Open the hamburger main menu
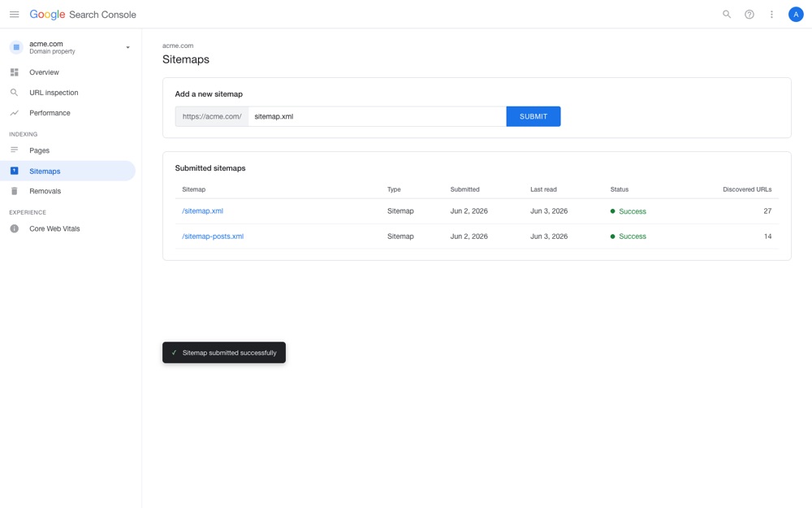This screenshot has width=812, height=508. 14,15
